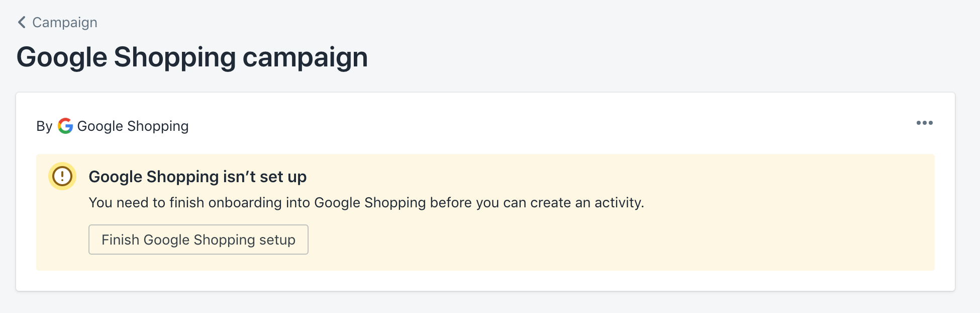Click 'Google Shopping isn't set up' heading
The height and width of the screenshot is (313, 980).
click(198, 177)
